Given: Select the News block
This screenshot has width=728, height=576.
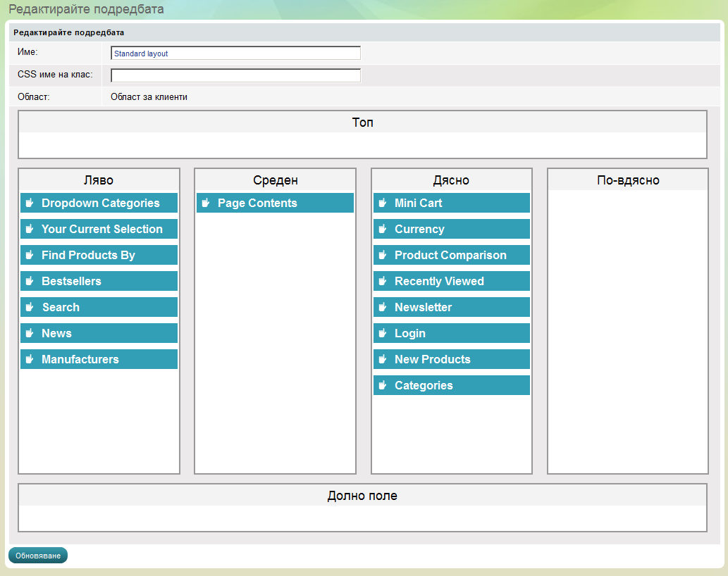Looking at the screenshot, I should [56, 333].
